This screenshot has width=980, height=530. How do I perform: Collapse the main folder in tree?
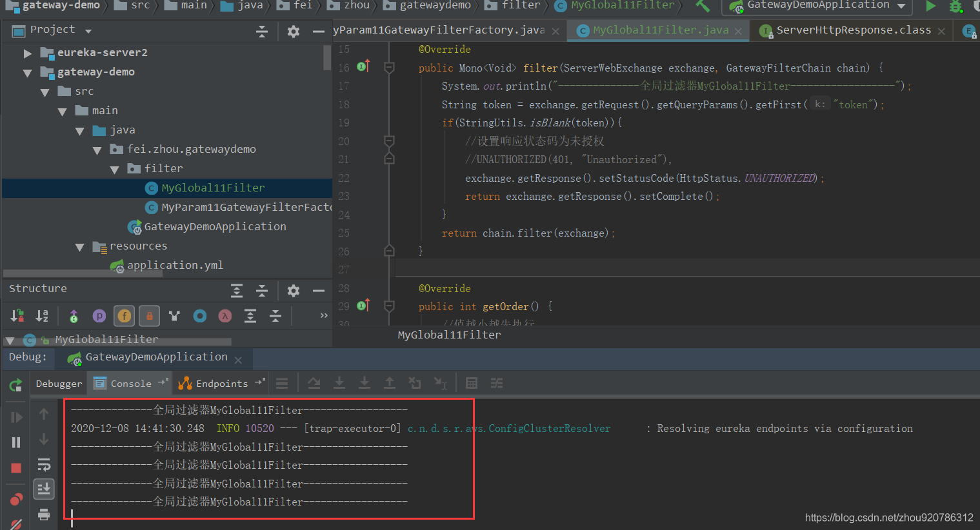click(x=62, y=112)
